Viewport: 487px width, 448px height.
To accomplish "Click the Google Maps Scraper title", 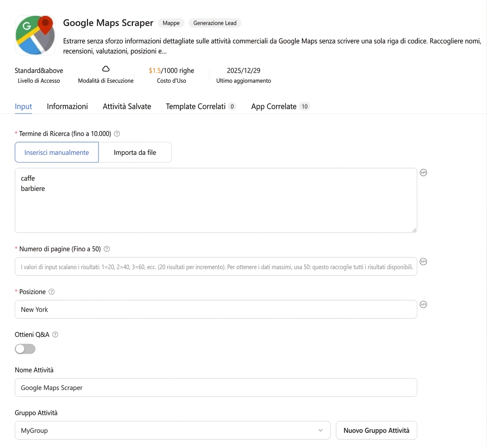I will pyautogui.click(x=108, y=23).
